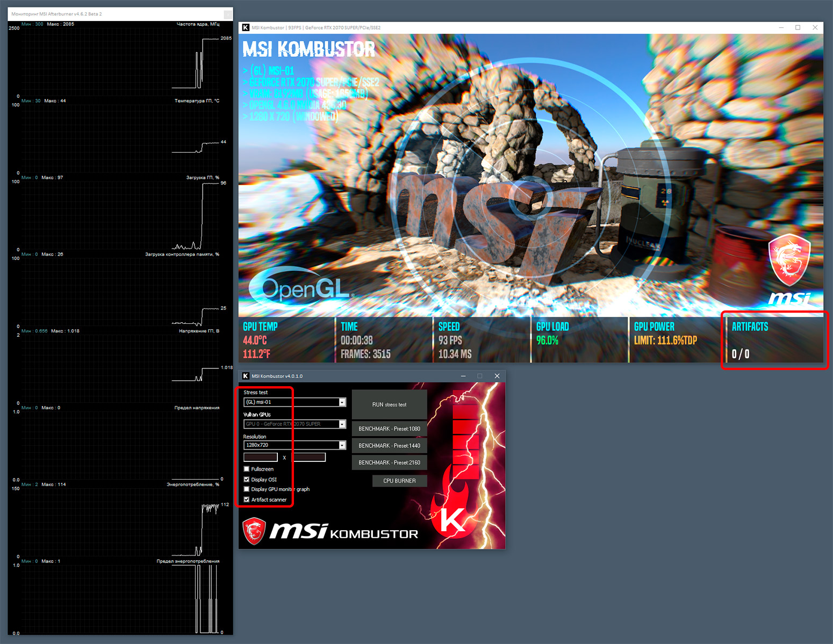Start BENCHMARK Preset:2160

click(389, 462)
